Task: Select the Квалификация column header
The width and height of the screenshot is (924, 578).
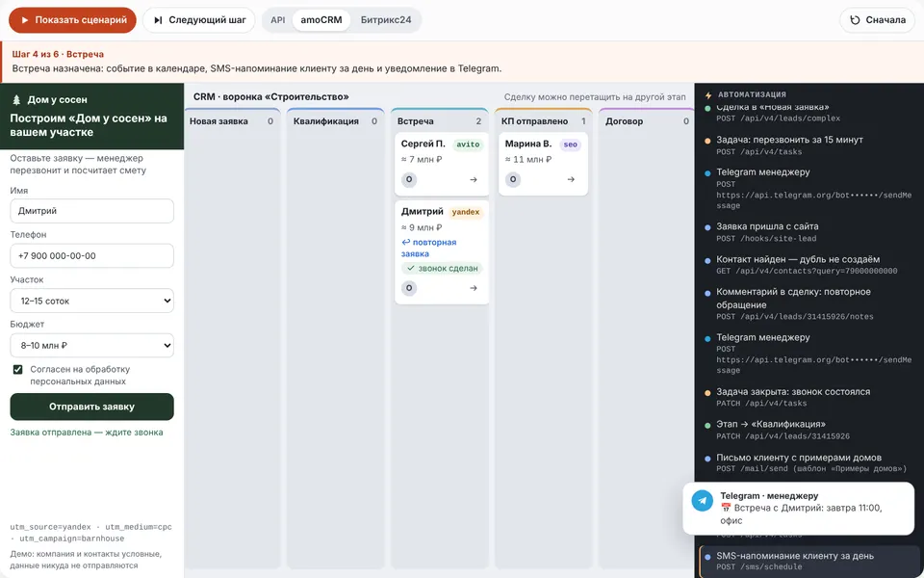Action: pyautogui.click(x=335, y=121)
